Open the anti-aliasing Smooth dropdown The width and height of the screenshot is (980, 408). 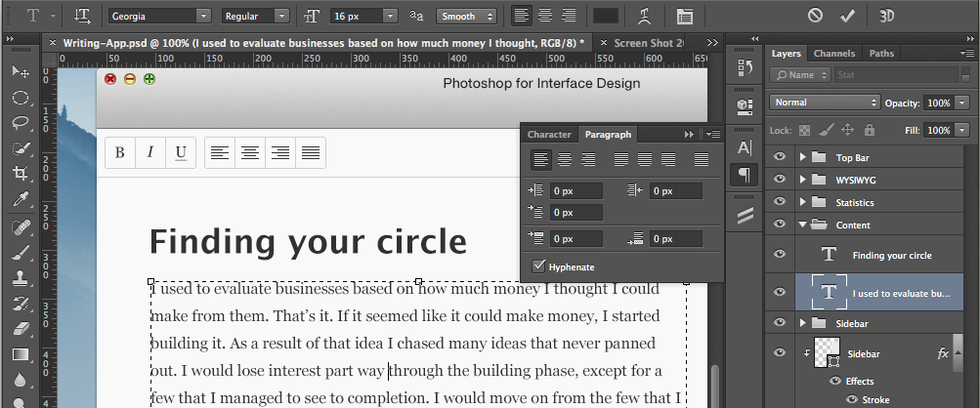tap(466, 17)
